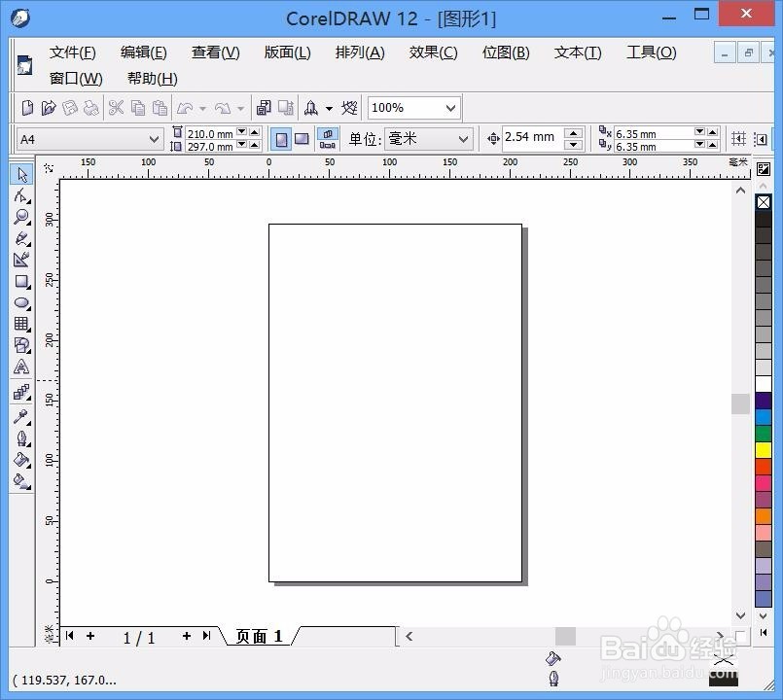Viewport: 783px width, 700px height.
Task: Open the 版面(L) menu
Action: pos(288,52)
